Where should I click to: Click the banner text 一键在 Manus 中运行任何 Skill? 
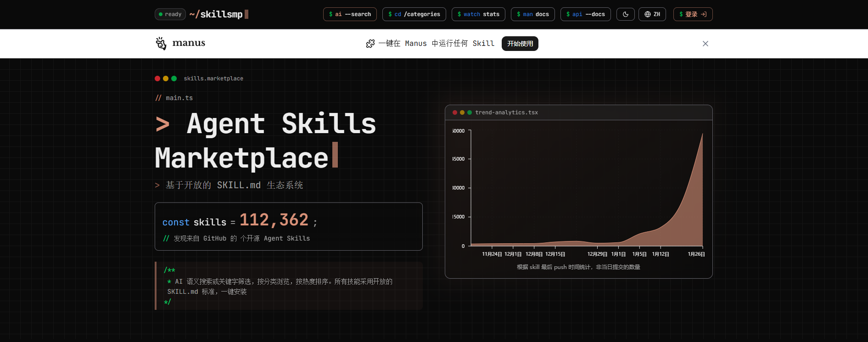click(437, 44)
